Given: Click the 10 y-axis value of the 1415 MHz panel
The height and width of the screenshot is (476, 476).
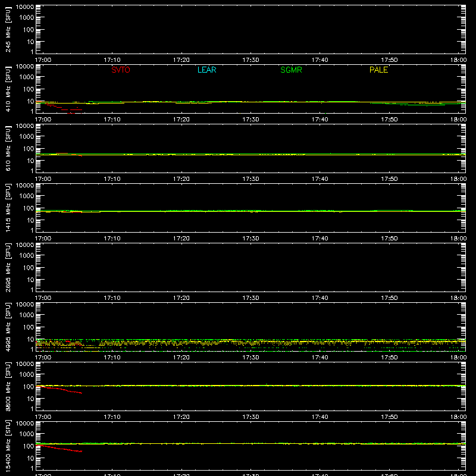Looking at the screenshot, I should click(x=30, y=220).
